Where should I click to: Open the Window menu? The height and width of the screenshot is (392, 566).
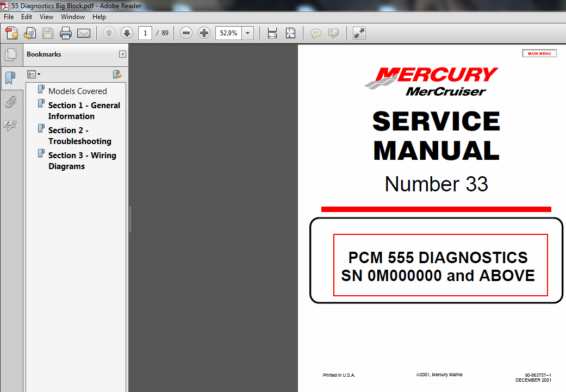pos(72,17)
